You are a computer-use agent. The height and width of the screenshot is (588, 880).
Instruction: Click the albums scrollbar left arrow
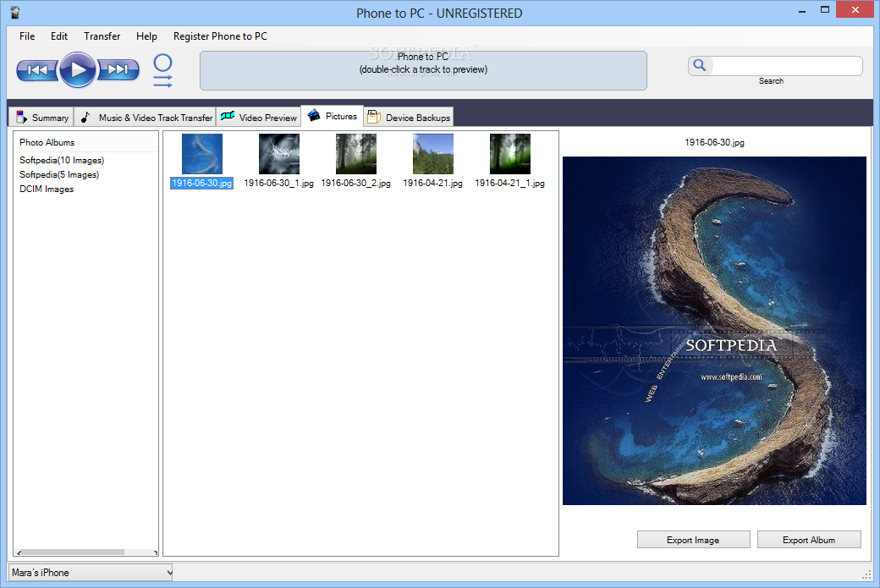[19, 552]
